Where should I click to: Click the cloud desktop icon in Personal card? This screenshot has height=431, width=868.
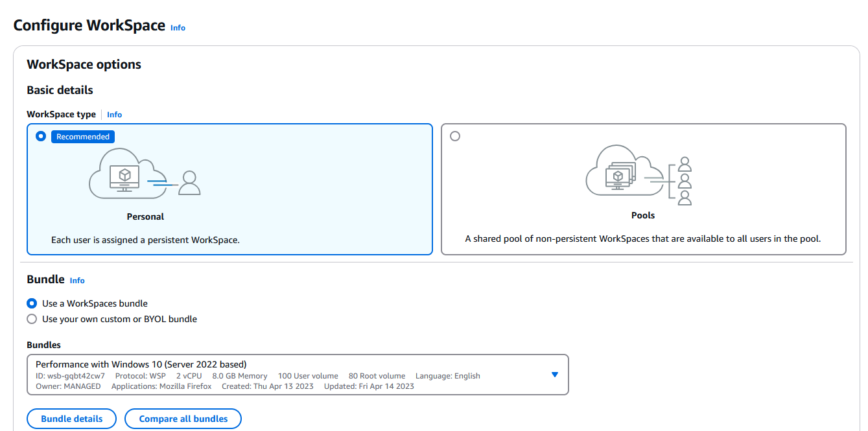click(x=123, y=174)
